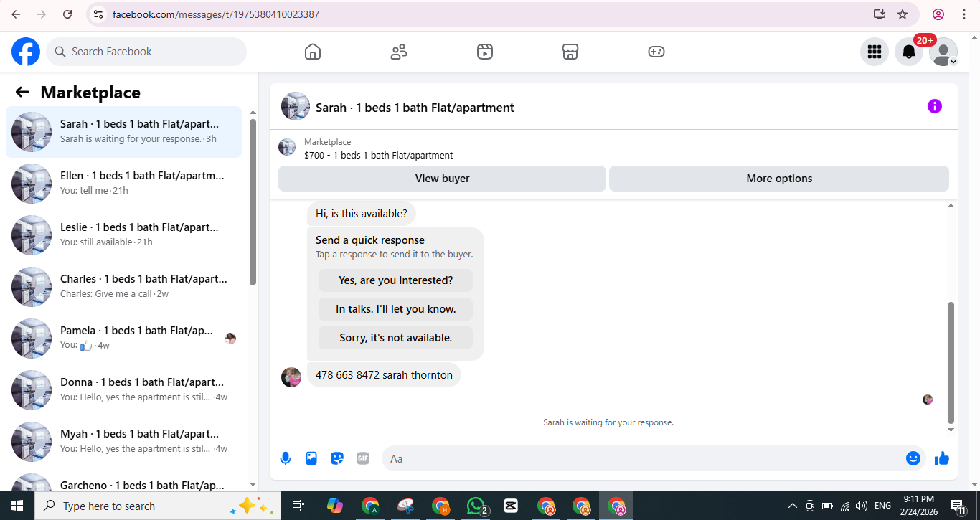The image size is (980, 520).
Task: Send a thumbs-up like
Action: pyautogui.click(x=942, y=458)
